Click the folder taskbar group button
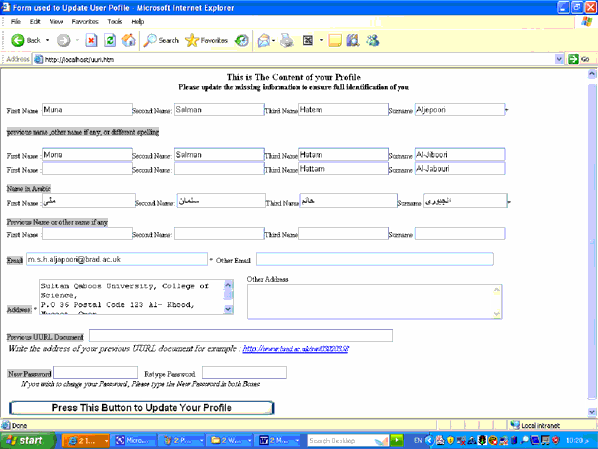This screenshot has width=598, height=449. tap(230, 441)
